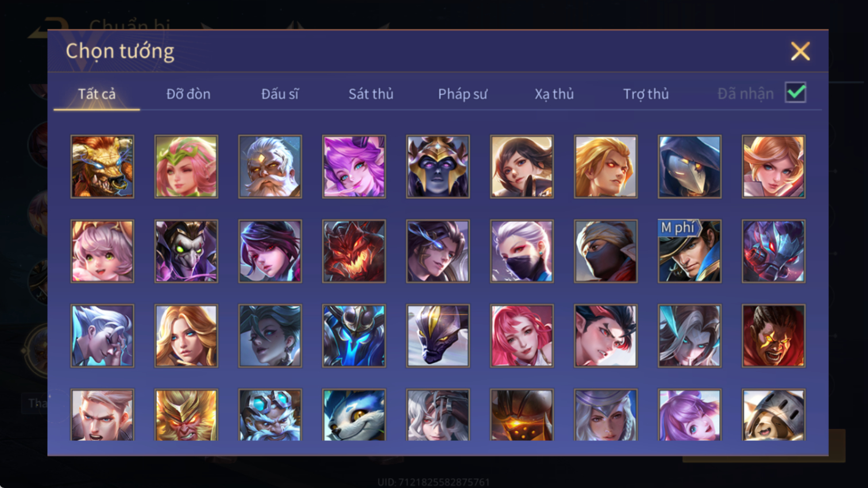Pick the blue fox hero portrait
The height and width of the screenshot is (488, 868).
click(x=354, y=415)
